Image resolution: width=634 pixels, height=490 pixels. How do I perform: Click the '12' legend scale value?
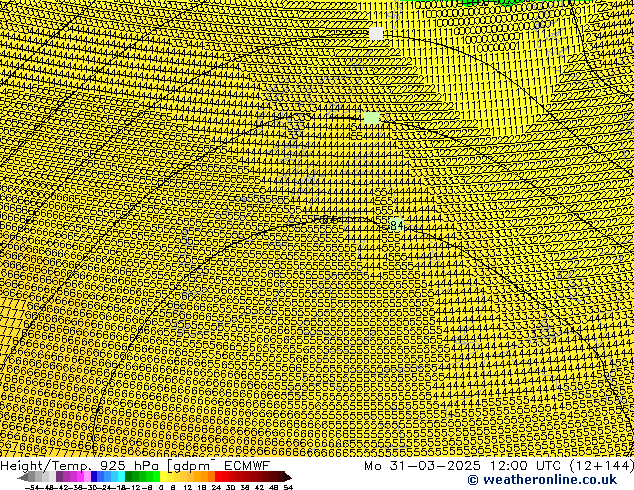[x=188, y=487]
